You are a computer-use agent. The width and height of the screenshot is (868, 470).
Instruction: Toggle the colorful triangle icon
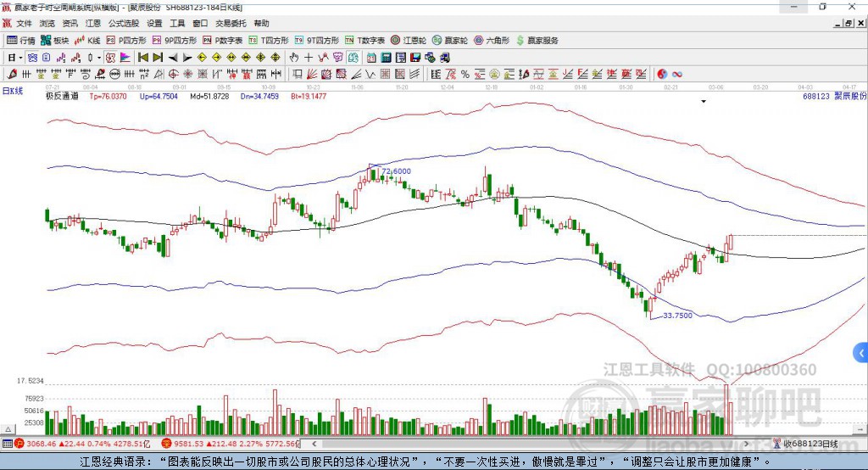tap(125, 57)
